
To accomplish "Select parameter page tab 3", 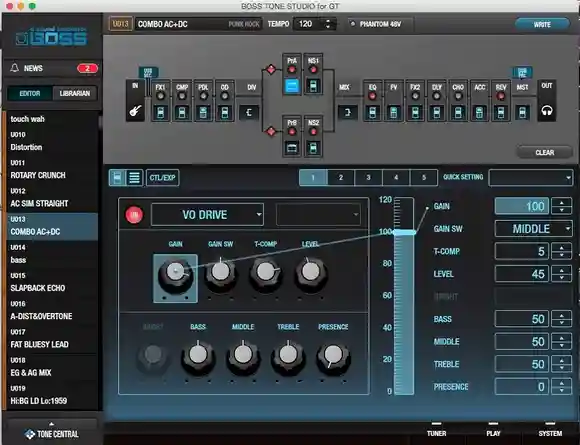I will pyautogui.click(x=368, y=178).
